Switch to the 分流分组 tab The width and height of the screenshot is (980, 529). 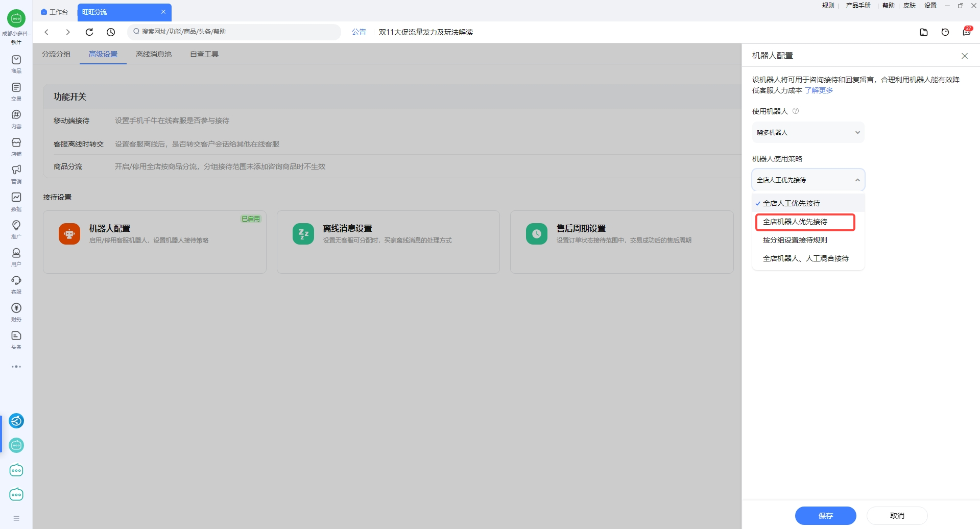tap(56, 54)
